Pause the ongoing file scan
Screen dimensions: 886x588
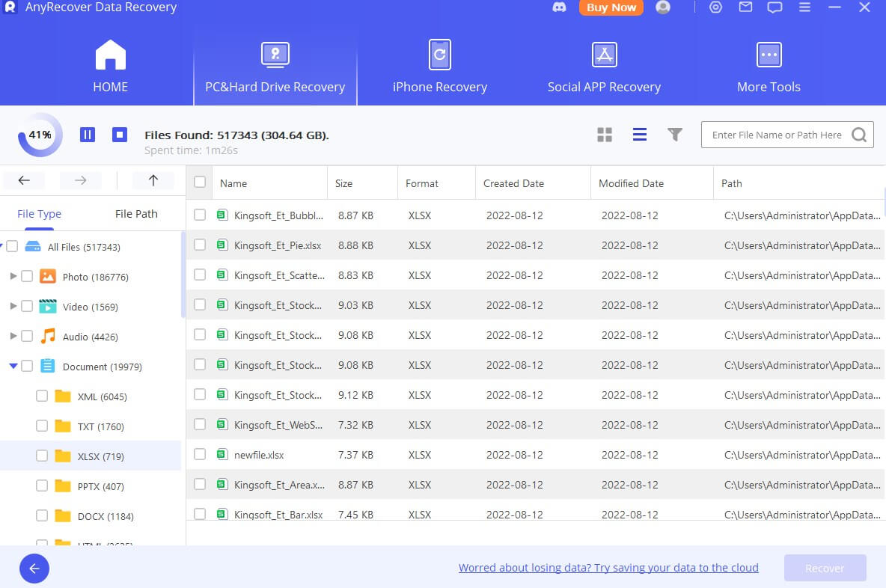(x=88, y=135)
